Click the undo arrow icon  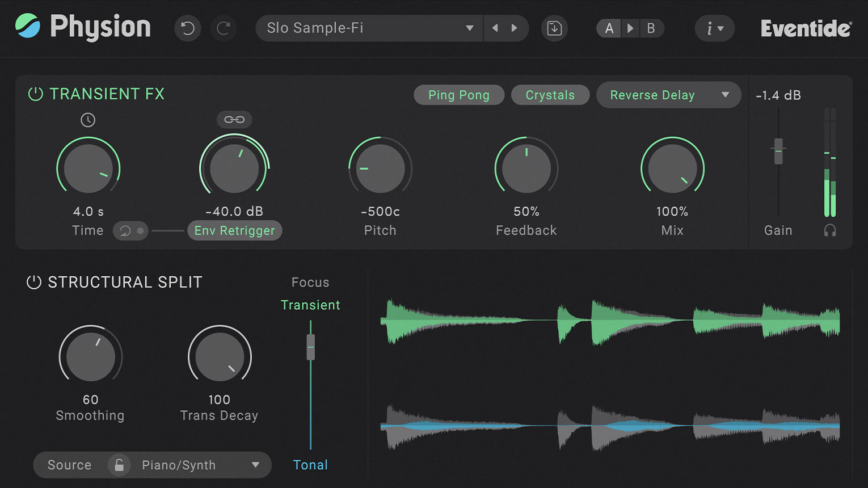[x=188, y=28]
